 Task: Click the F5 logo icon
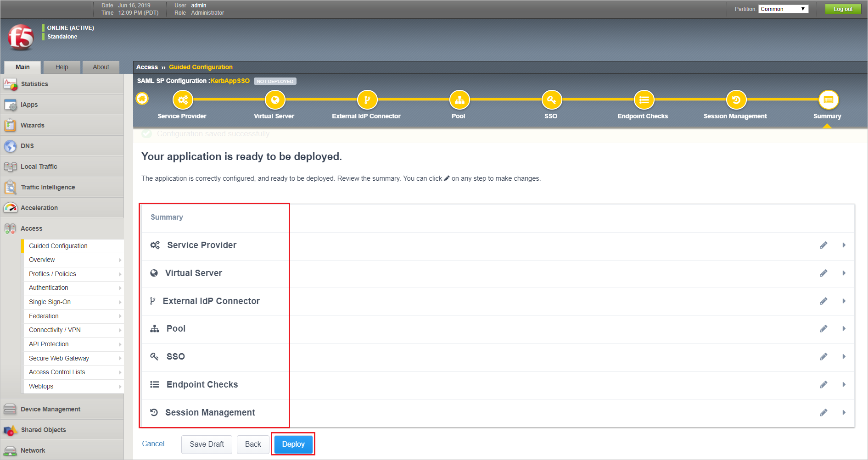pyautogui.click(x=21, y=37)
